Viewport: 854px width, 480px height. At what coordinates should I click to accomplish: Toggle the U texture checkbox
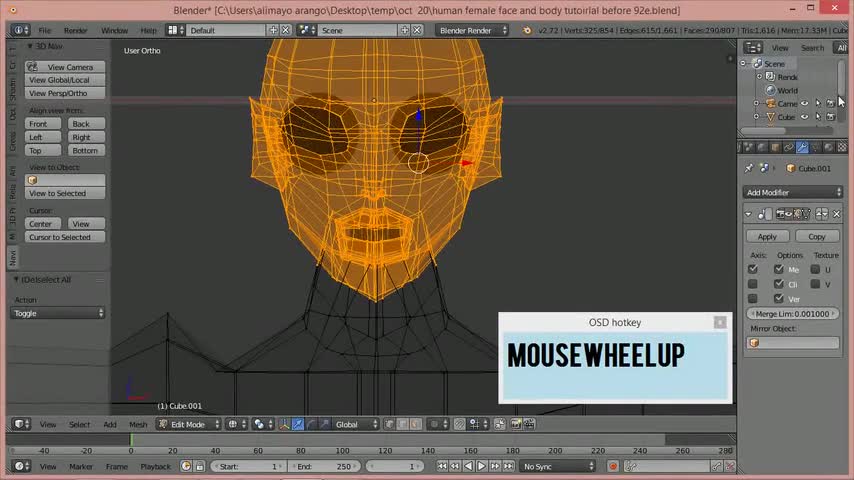pos(815,269)
